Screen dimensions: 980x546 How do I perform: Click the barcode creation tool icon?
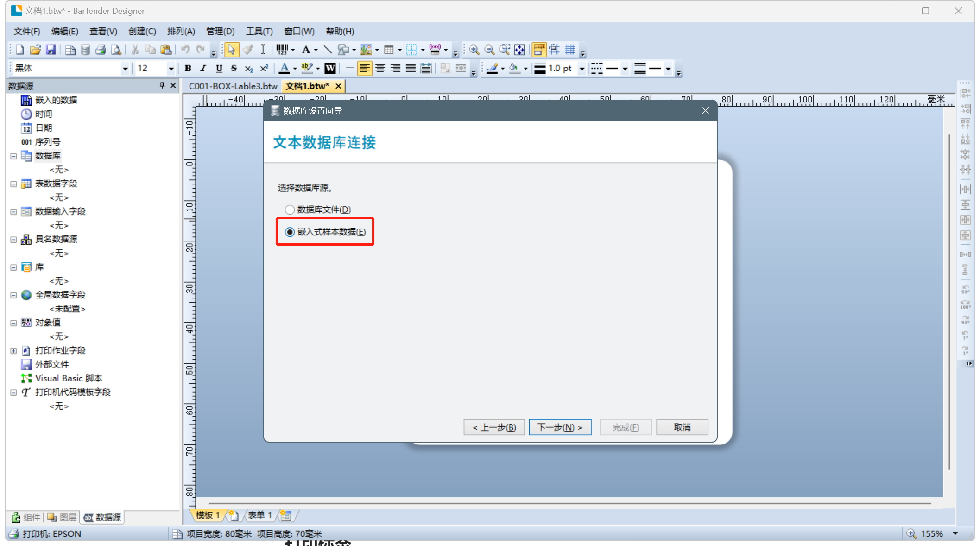(x=282, y=50)
